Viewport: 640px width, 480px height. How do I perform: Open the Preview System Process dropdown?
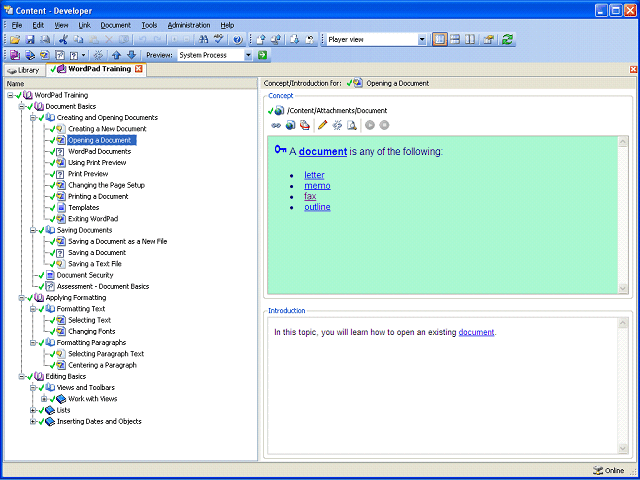click(x=248, y=55)
